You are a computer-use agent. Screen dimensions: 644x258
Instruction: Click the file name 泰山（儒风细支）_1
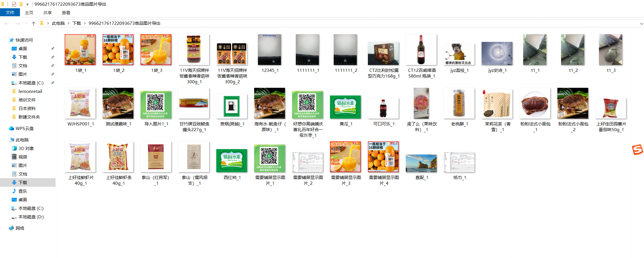coord(194,180)
